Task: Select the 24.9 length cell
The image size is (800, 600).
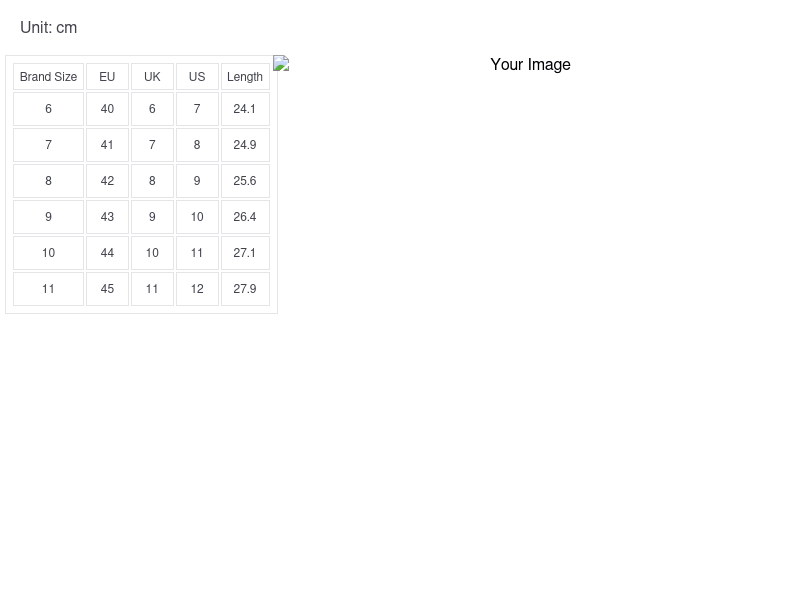Action: [245, 145]
